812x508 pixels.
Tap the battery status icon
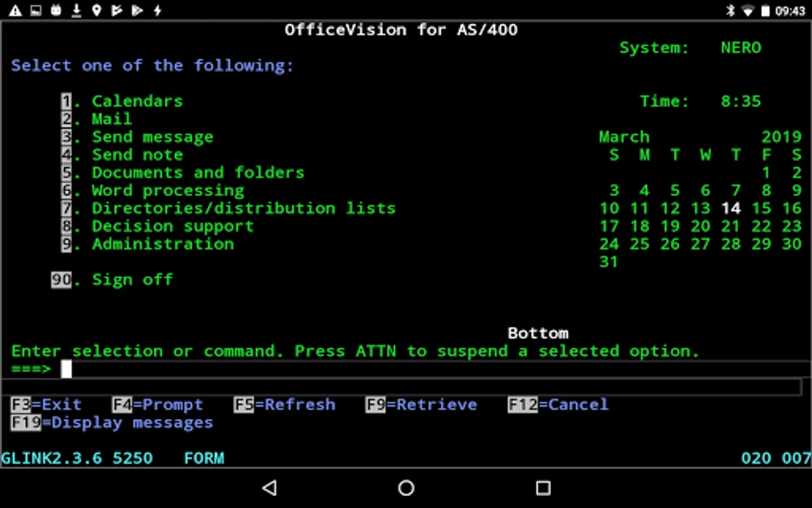pos(765,11)
